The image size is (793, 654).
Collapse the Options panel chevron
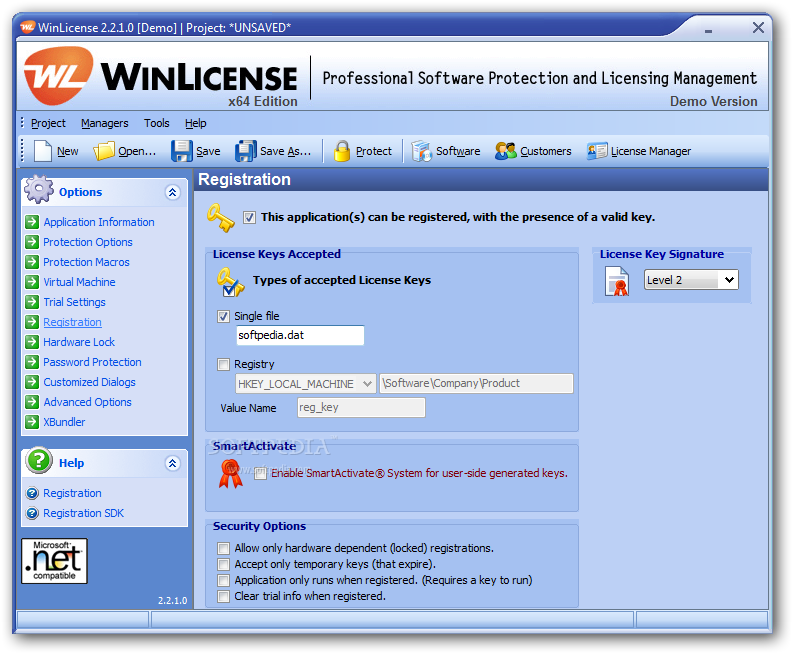coord(172,192)
